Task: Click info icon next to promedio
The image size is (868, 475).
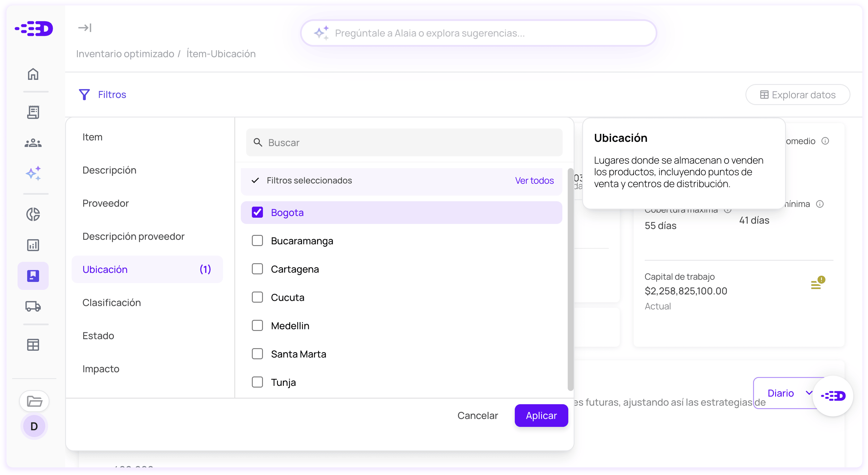Action: (x=825, y=141)
